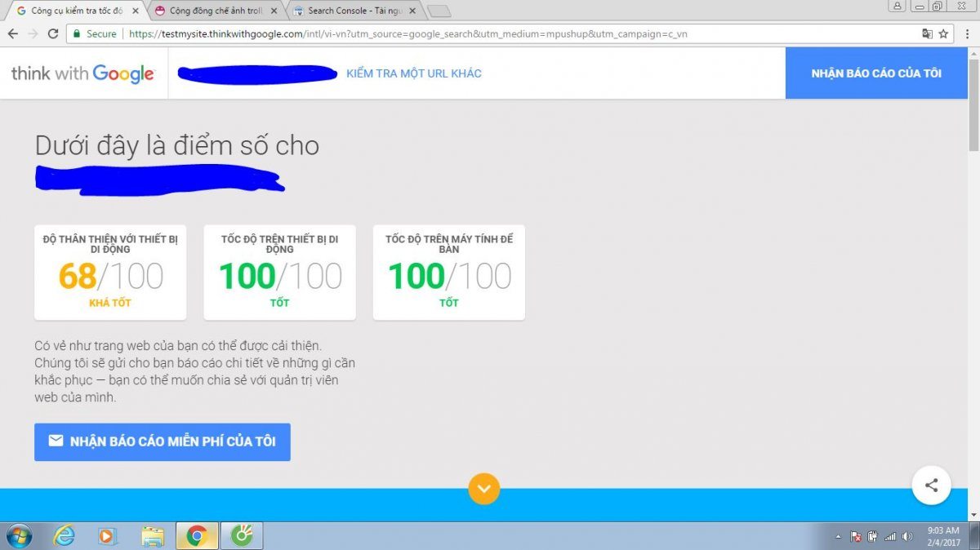
Task: Click the page vertical scrollbar thumb
Action: click(x=973, y=104)
